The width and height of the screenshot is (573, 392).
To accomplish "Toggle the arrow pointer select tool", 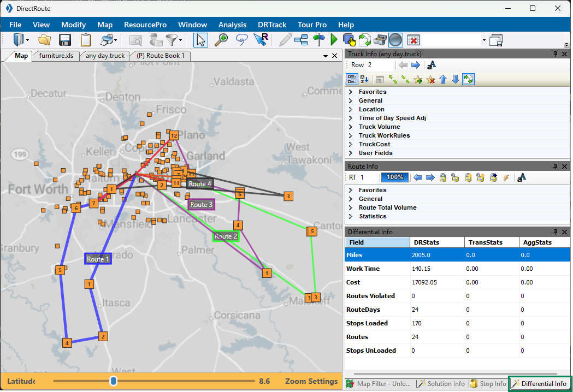I will coord(200,40).
